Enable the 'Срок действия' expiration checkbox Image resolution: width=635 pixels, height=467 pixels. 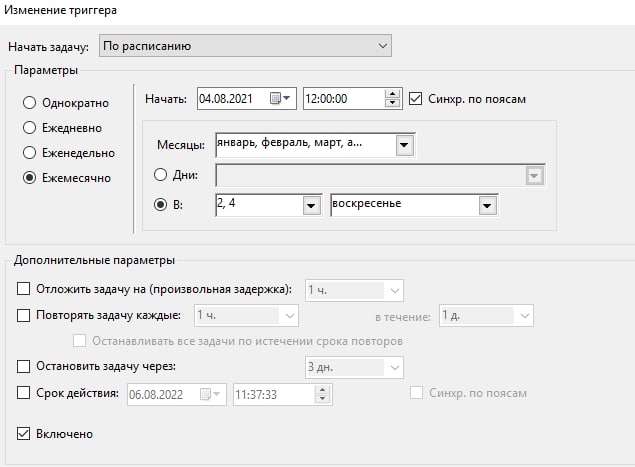tap(23, 393)
